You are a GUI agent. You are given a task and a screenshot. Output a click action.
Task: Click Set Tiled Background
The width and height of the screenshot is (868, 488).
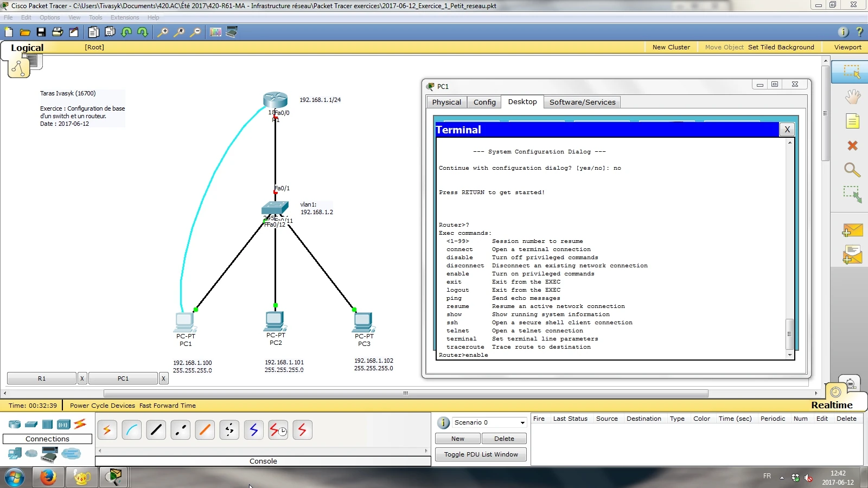(781, 47)
